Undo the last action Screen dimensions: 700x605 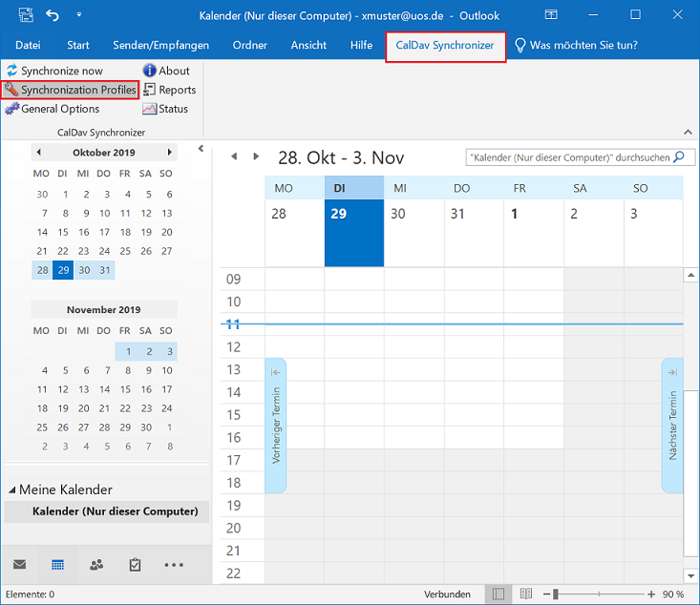click(52, 15)
